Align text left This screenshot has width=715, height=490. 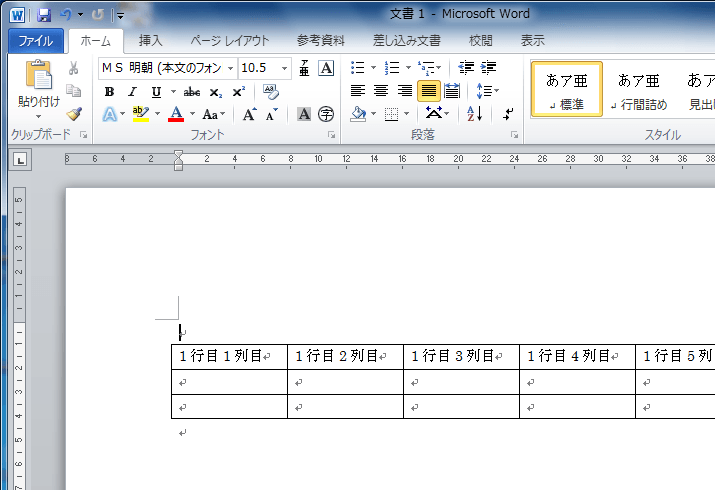coord(358,91)
